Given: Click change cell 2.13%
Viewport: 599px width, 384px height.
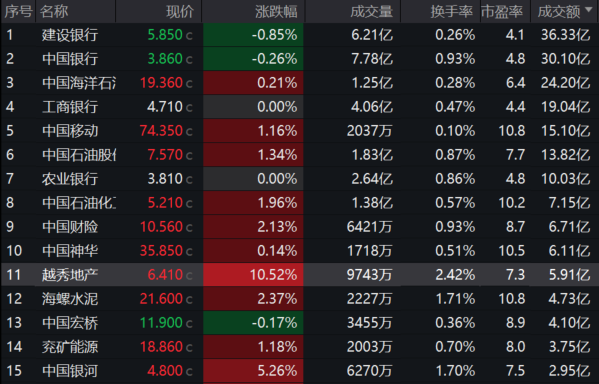Looking at the screenshot, I should coord(253,227).
